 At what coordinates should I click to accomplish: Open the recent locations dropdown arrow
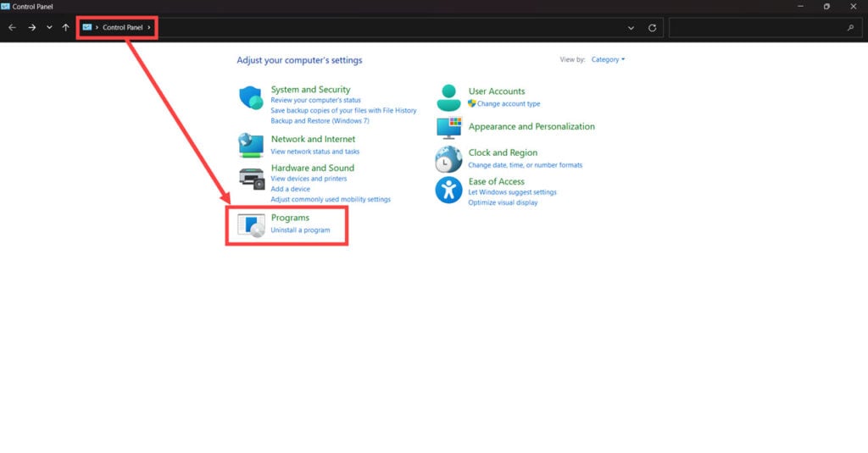[49, 27]
